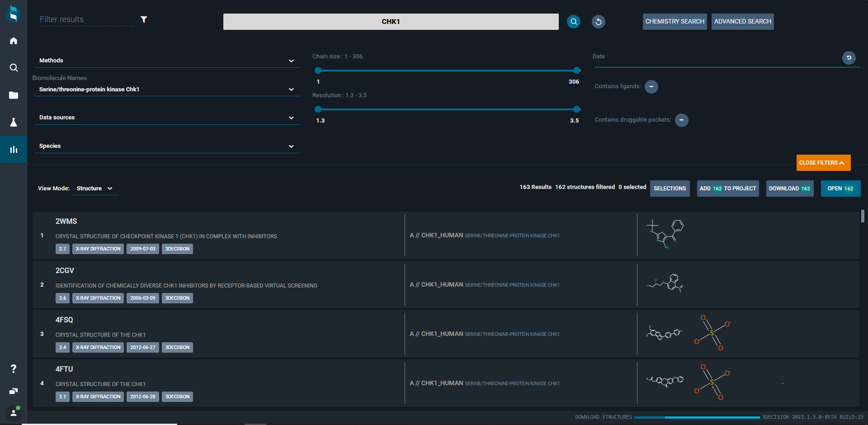This screenshot has height=425, width=868.
Task: Open the flask lab icon
Action: coord(14,122)
